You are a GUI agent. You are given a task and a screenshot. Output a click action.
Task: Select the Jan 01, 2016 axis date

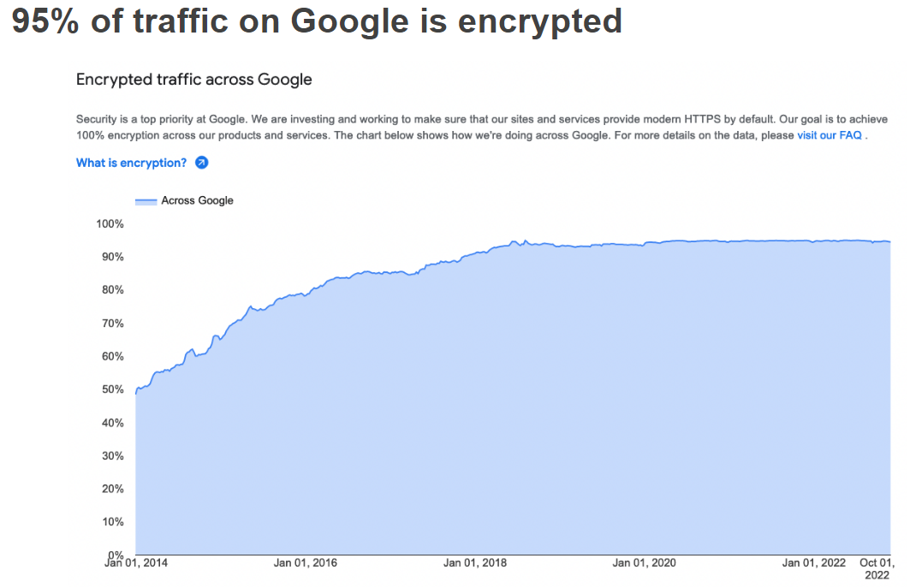pos(306,563)
